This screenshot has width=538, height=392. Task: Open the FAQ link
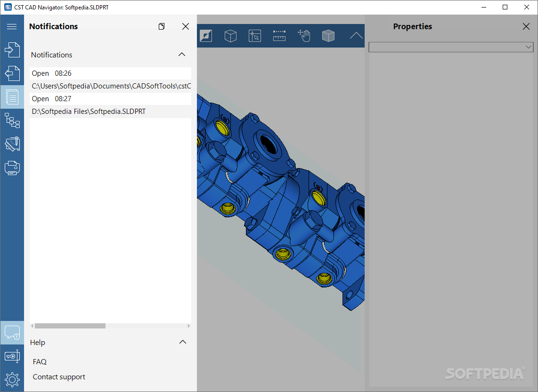tap(40, 361)
